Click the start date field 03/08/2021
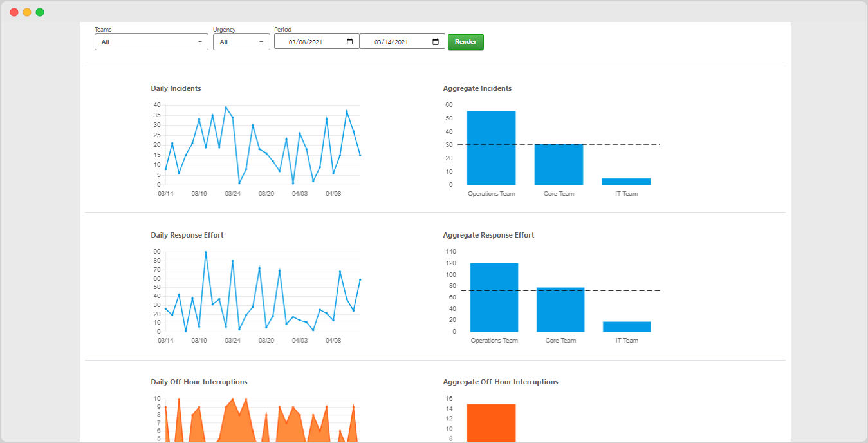 [x=317, y=42]
